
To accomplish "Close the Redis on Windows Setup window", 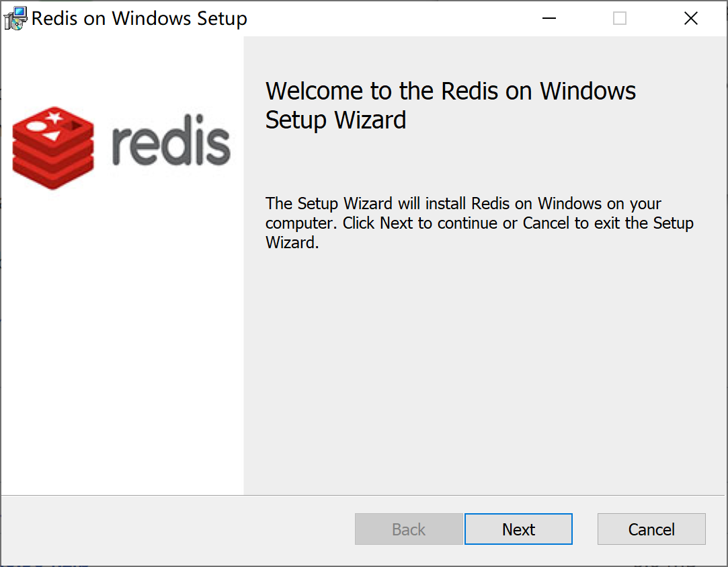I will coord(691,19).
